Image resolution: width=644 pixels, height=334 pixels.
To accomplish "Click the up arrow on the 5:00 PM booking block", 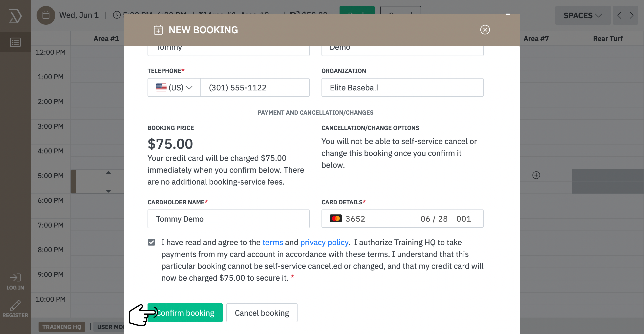I will pos(108,172).
